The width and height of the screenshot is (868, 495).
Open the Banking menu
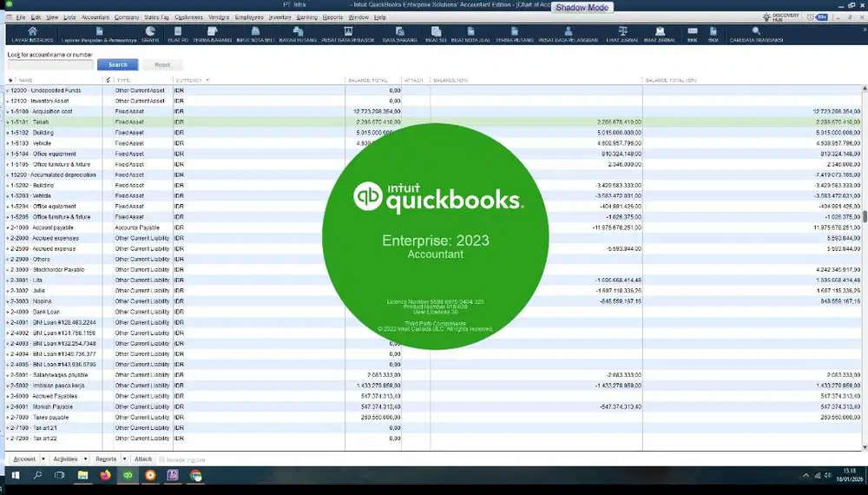point(306,17)
